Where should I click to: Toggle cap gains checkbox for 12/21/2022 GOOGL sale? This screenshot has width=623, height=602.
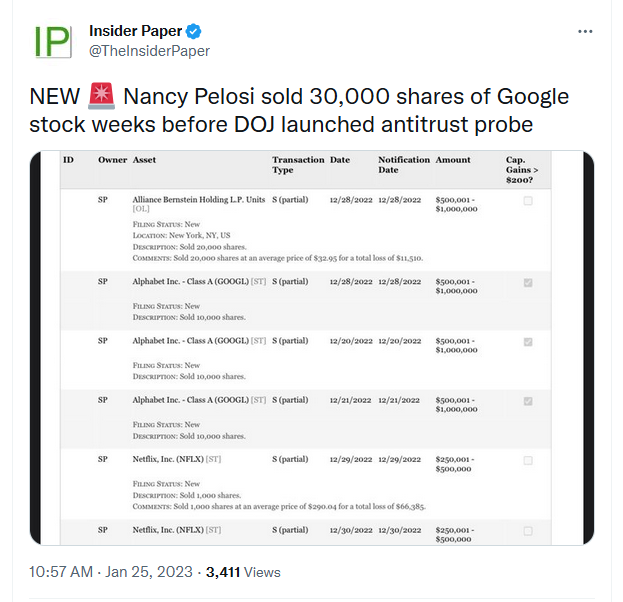point(528,401)
